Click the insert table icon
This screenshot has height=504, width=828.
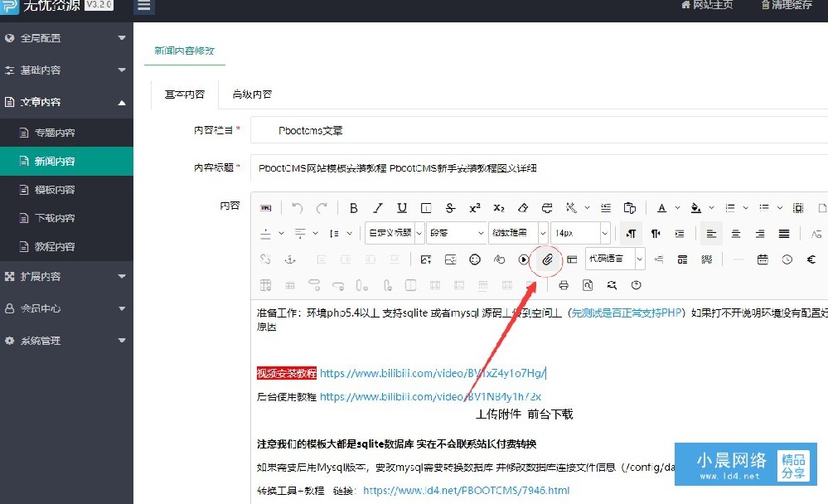point(265,285)
